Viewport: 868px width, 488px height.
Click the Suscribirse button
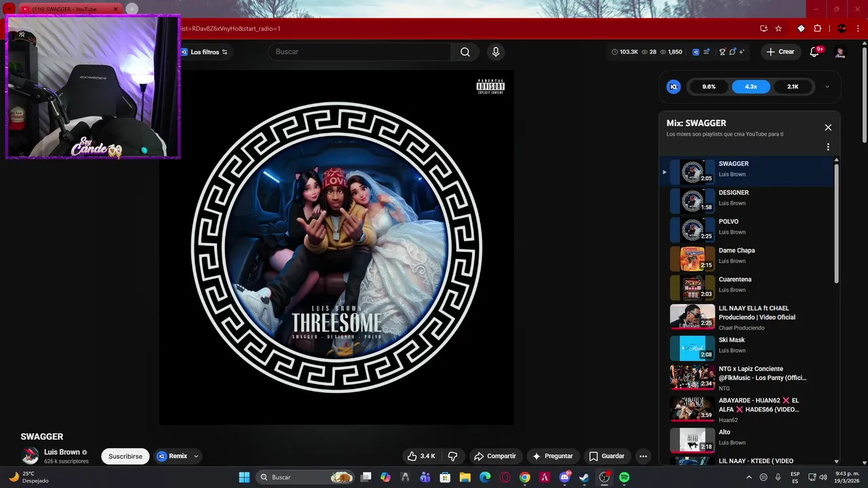pyautogui.click(x=125, y=456)
